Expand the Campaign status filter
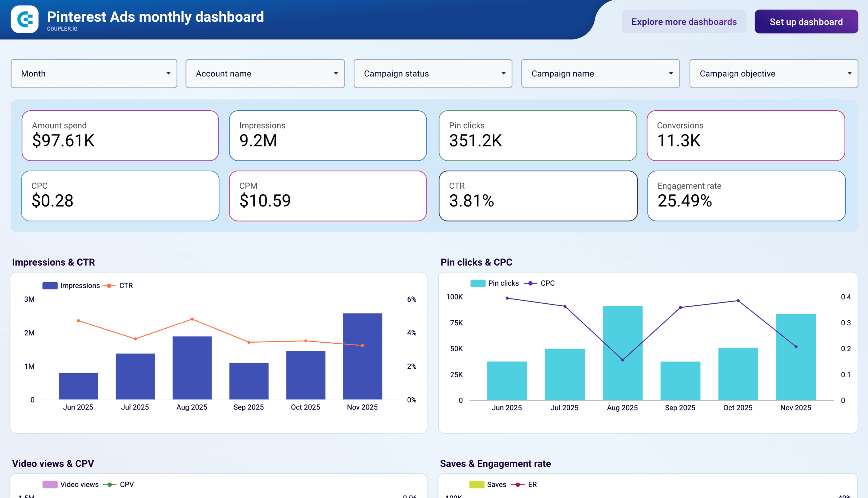This screenshot has height=498, width=868. coord(432,74)
